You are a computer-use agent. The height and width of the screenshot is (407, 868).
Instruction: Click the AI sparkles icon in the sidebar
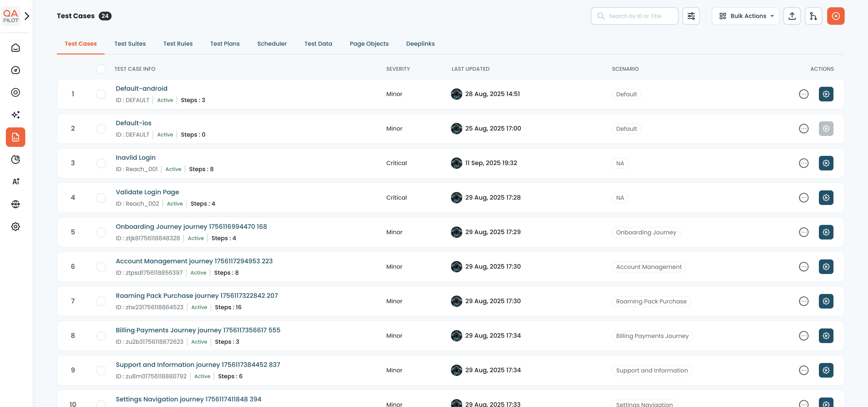(x=16, y=115)
